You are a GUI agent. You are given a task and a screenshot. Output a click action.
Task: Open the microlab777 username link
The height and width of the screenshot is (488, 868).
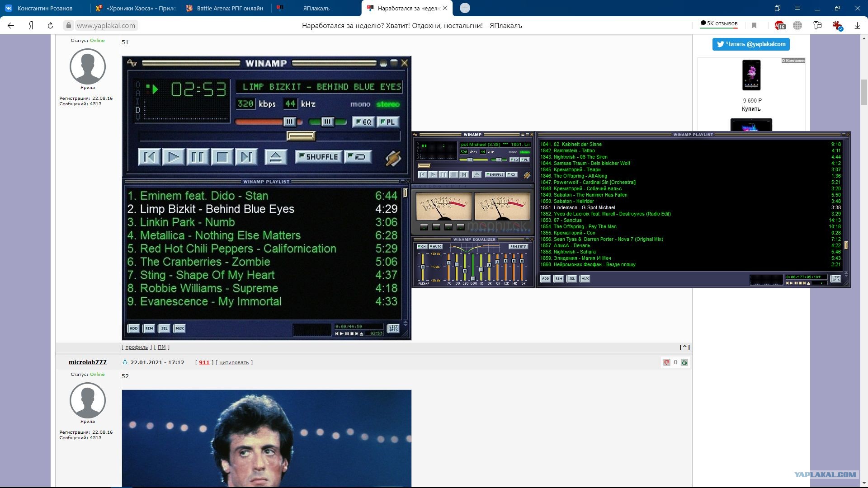(88, 362)
